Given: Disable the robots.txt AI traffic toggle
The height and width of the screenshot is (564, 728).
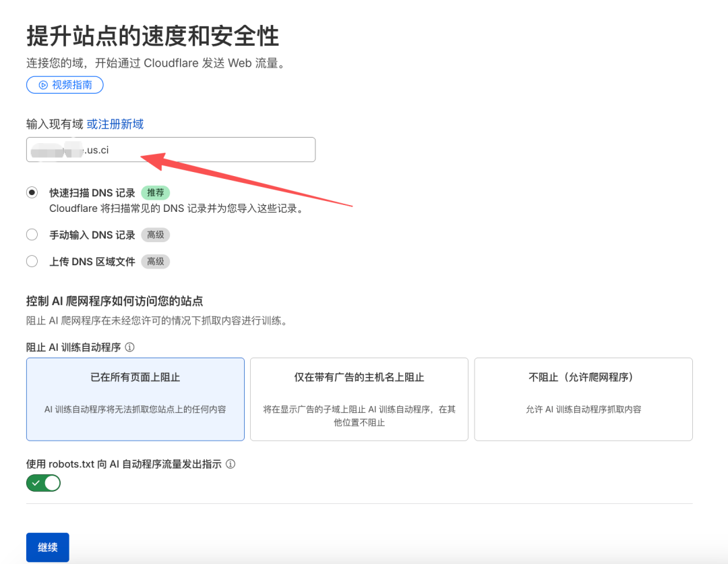Looking at the screenshot, I should coord(43,482).
